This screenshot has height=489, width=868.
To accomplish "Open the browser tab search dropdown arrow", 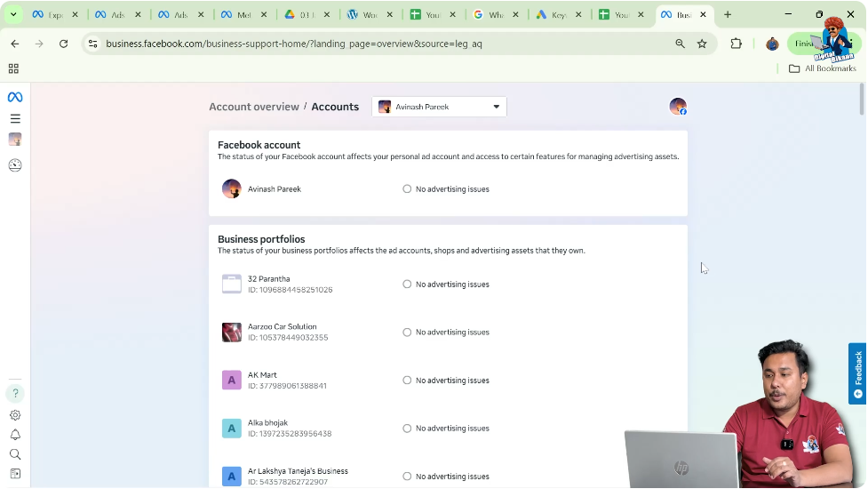I will (x=13, y=14).
